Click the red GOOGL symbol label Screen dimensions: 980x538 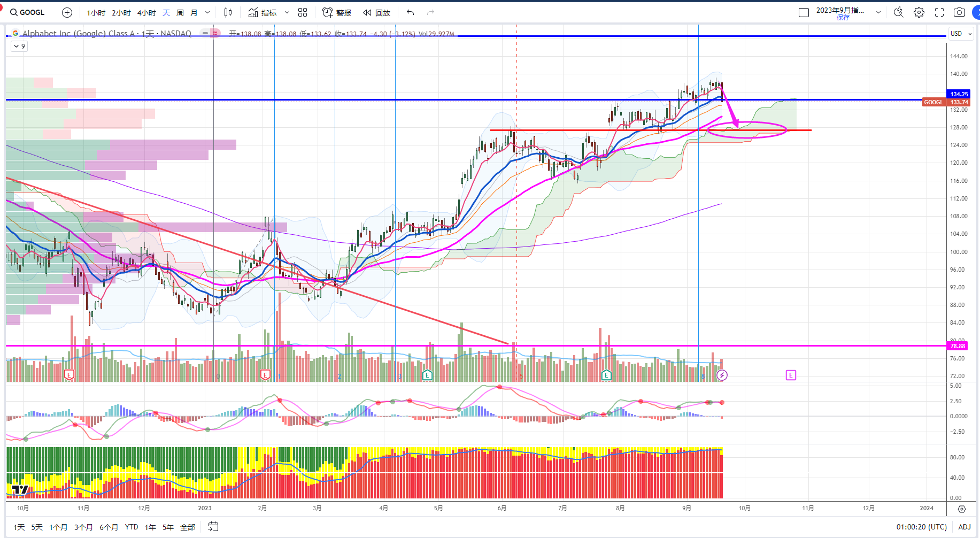point(933,102)
